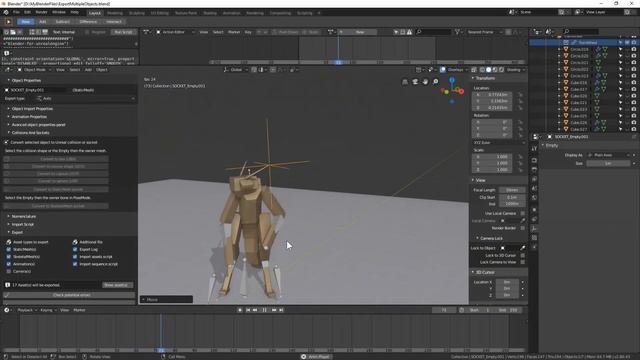Image resolution: width=640 pixels, height=360 pixels.
Task: Click the lock icon beside Location X
Action: point(520,95)
